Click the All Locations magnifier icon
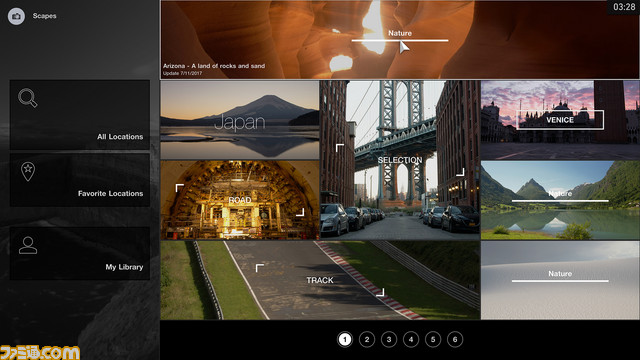Image resolution: width=640 pixels, height=360 pixels. (x=28, y=98)
